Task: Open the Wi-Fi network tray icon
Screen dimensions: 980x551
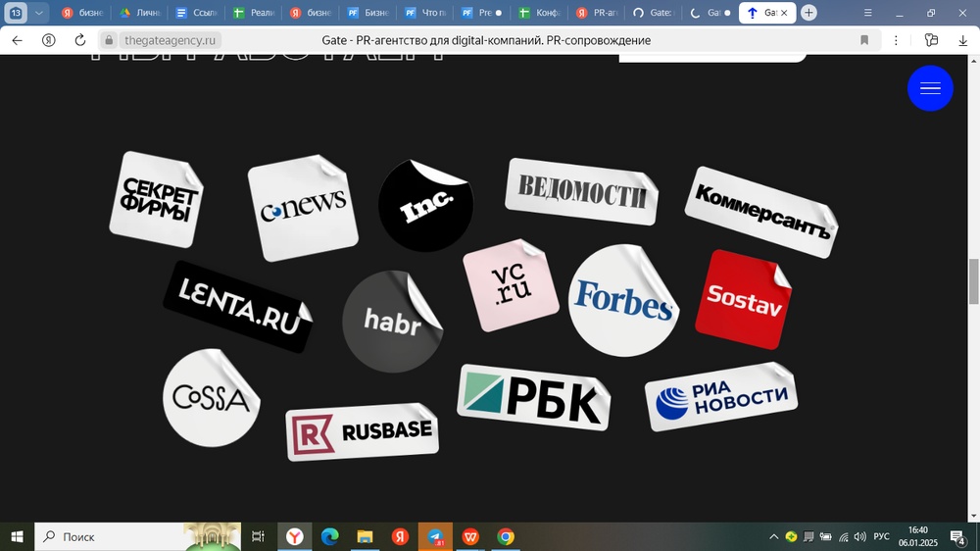Action: click(x=843, y=536)
